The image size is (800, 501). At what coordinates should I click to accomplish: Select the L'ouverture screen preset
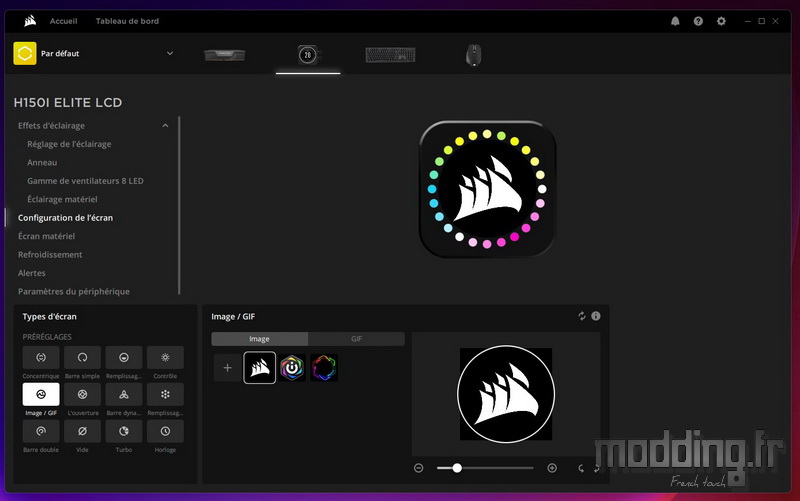(x=82, y=394)
